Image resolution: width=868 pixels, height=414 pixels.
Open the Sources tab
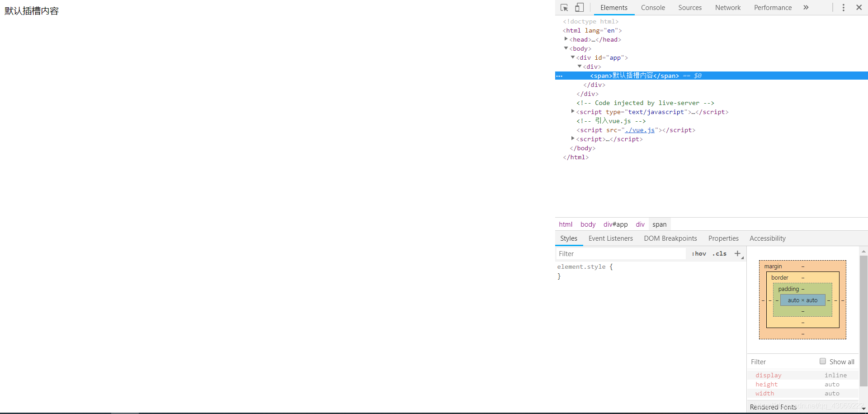(x=690, y=8)
